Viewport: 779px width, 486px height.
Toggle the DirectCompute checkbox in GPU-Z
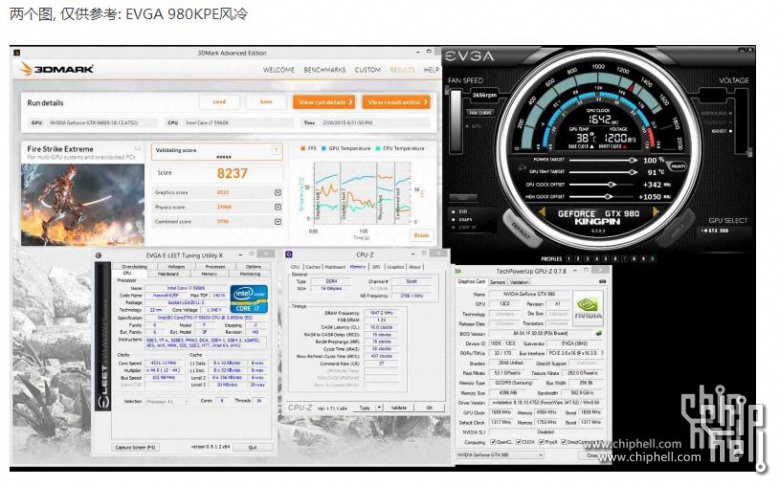(563, 442)
